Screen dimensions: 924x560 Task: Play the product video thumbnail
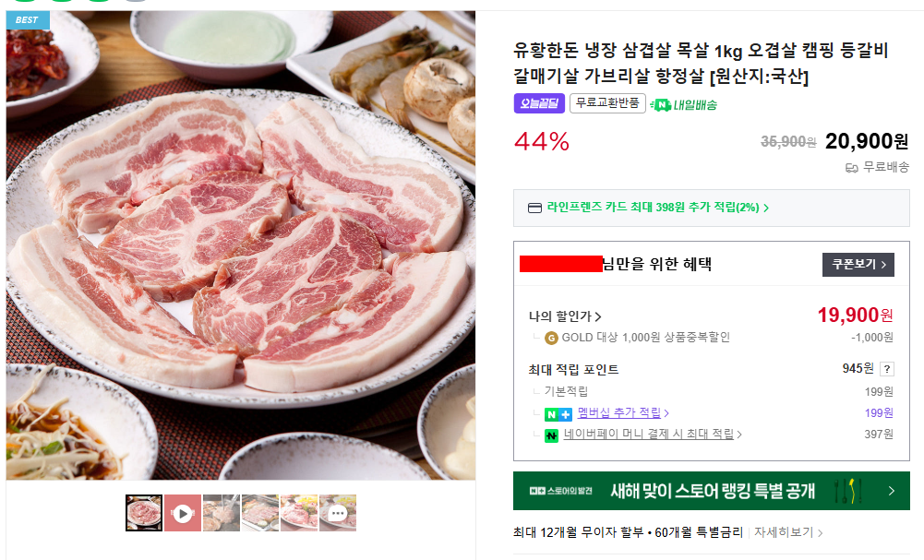pos(183,513)
